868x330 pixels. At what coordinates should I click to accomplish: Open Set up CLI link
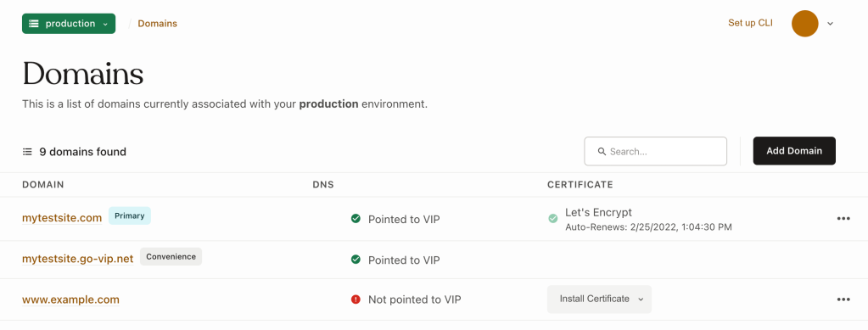(750, 23)
